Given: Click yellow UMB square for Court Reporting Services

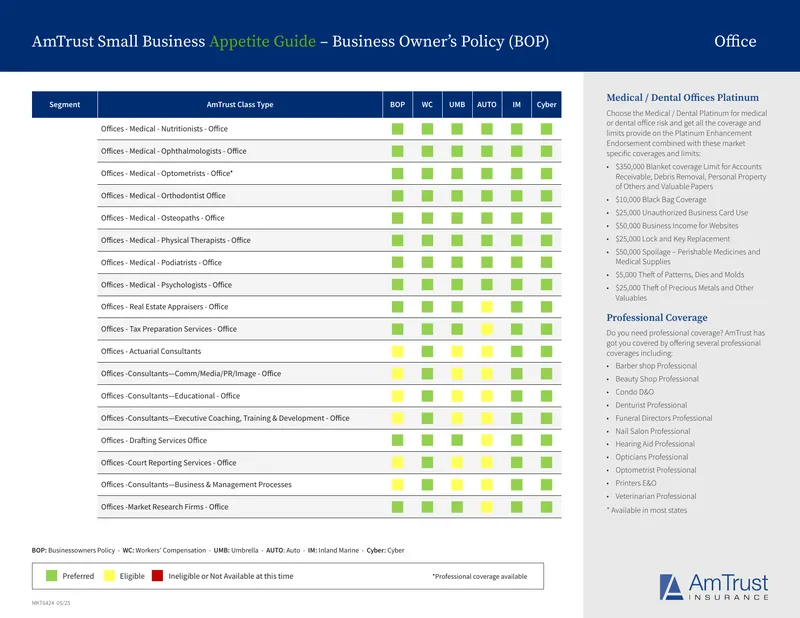Looking at the screenshot, I should pyautogui.click(x=457, y=462).
